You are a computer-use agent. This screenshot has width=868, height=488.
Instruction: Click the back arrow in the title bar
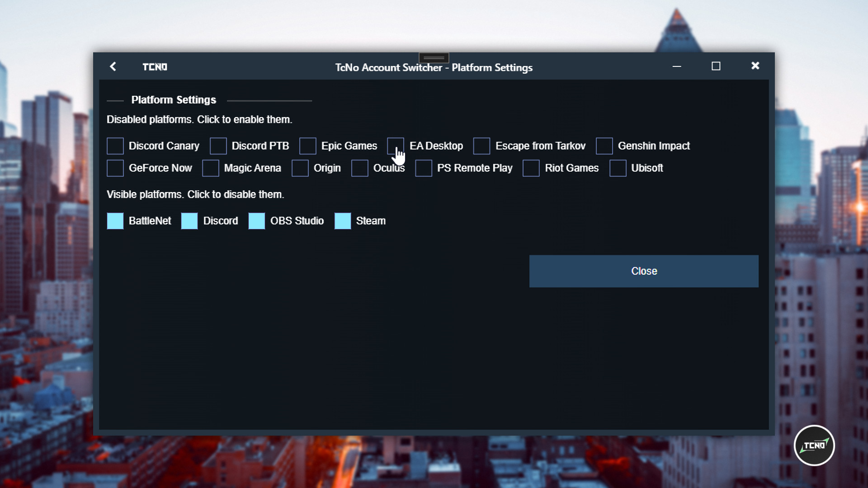point(113,66)
